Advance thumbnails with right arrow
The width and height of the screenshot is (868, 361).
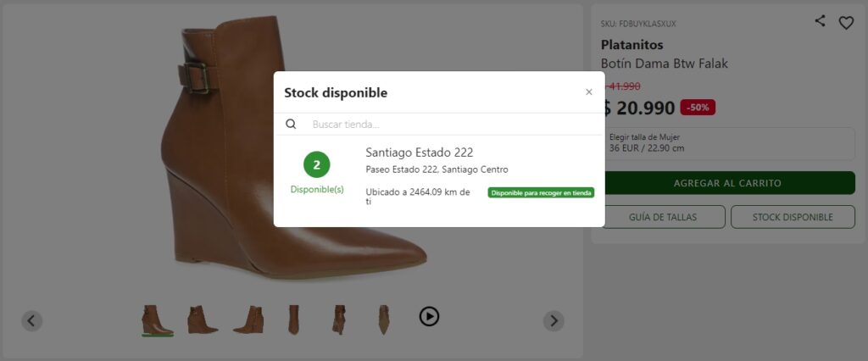pyautogui.click(x=553, y=320)
